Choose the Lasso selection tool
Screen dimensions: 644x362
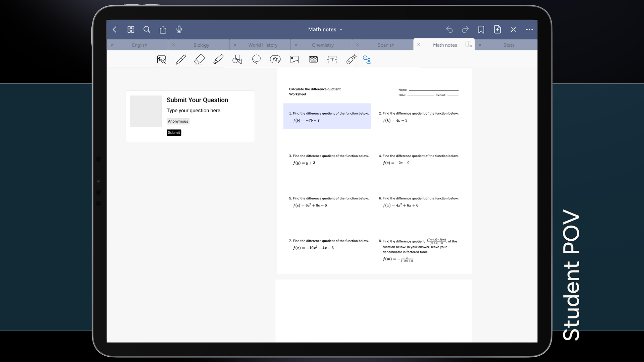coord(256,60)
